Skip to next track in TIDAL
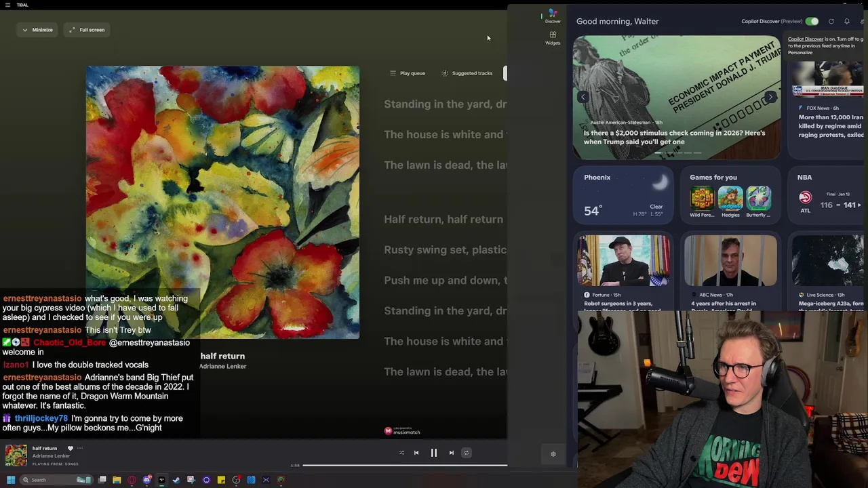This screenshot has width=868, height=488. pyautogui.click(x=452, y=453)
